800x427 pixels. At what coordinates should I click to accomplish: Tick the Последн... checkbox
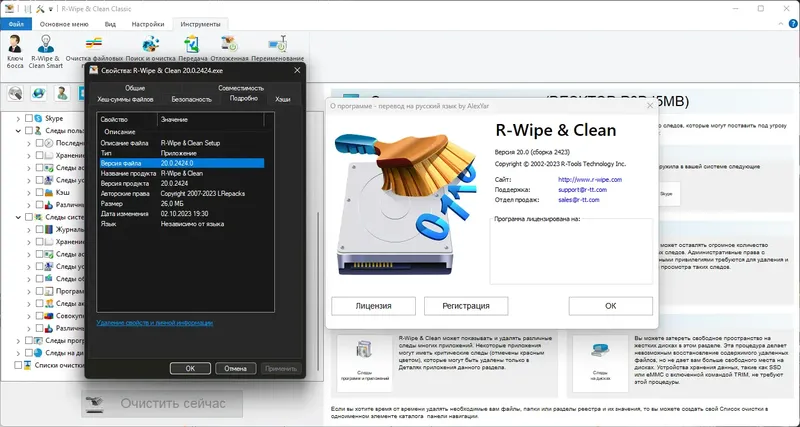(x=39, y=143)
